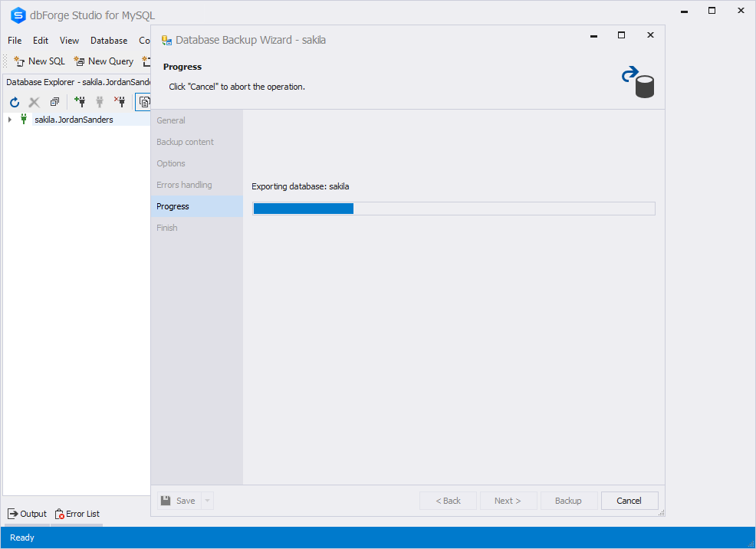This screenshot has height=549, width=756.
Task: Click the 'Exporting database: sakila' label
Action: click(x=301, y=186)
